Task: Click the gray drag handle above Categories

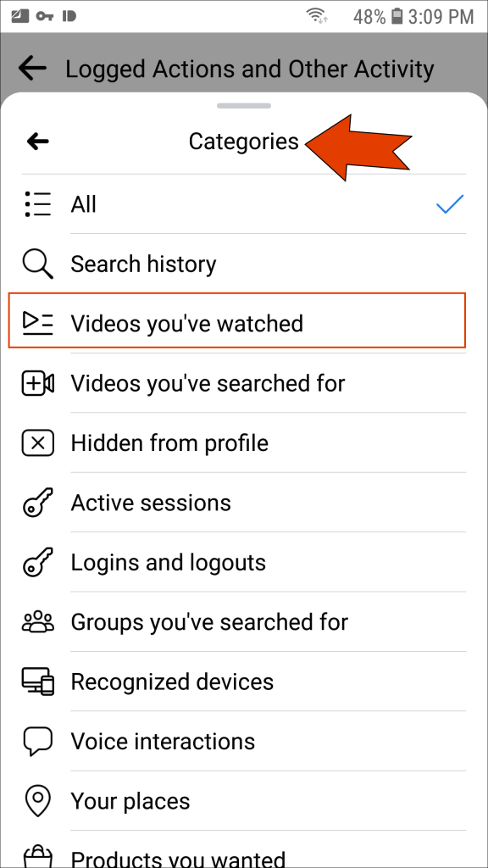Action: coord(244,105)
